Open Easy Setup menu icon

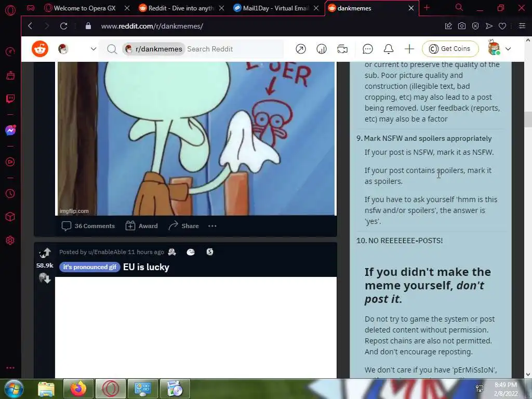tap(522, 26)
